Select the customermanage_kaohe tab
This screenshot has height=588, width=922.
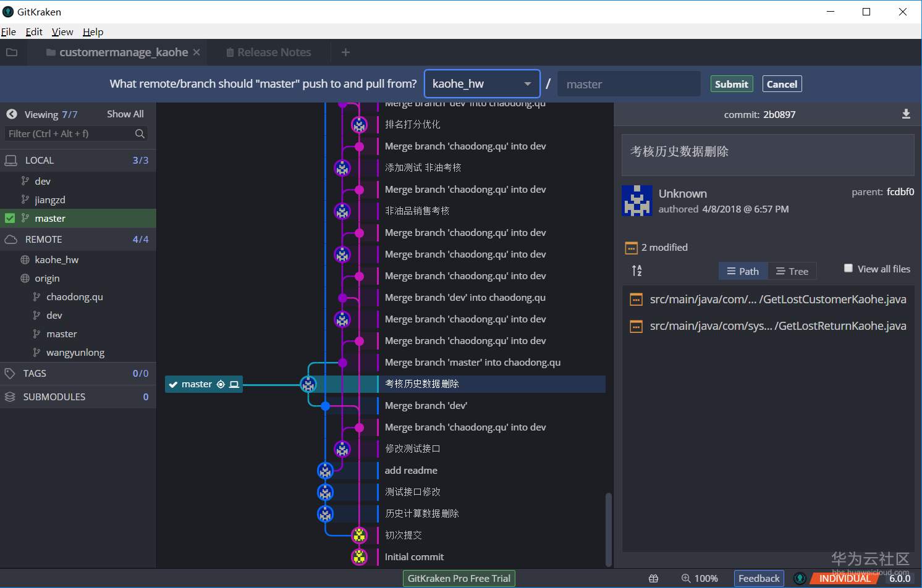pyautogui.click(x=117, y=52)
